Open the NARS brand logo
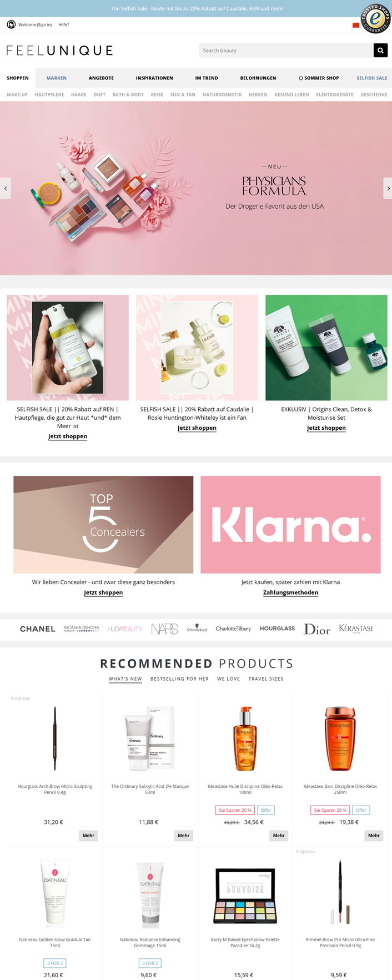 (x=164, y=629)
